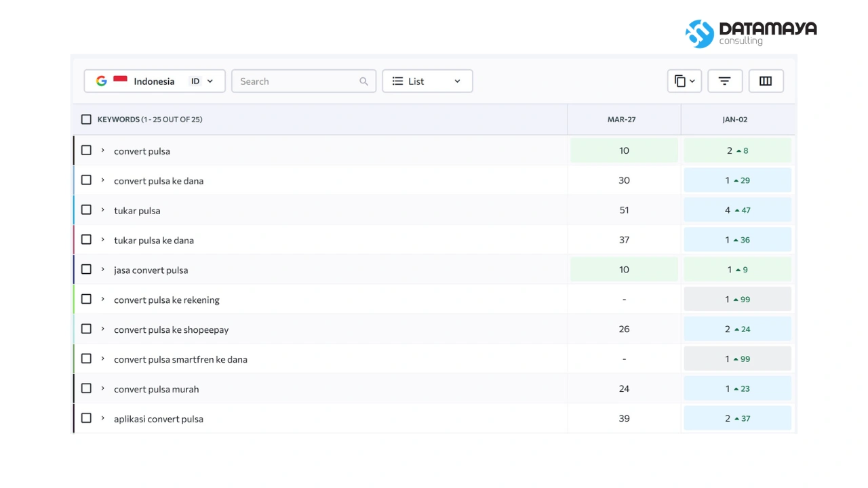Click the Datamaya consulting logo
The height and width of the screenshot is (488, 868).
pyautogui.click(x=751, y=33)
